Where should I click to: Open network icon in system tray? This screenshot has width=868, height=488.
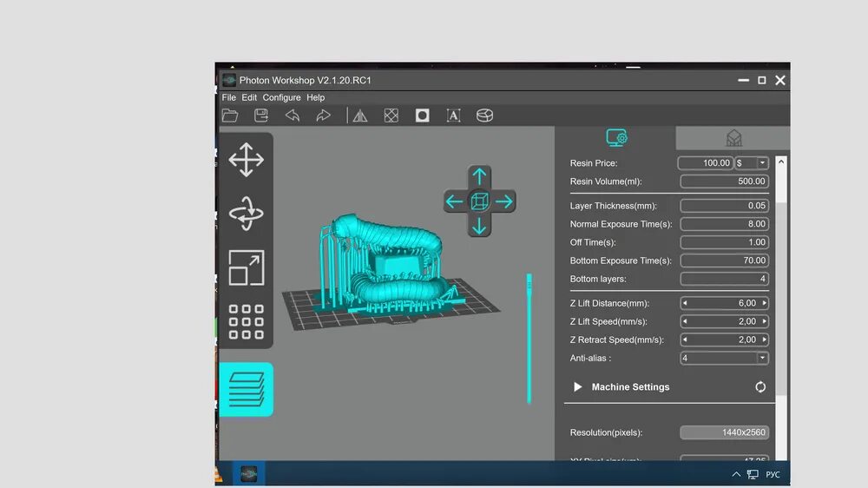(x=753, y=474)
